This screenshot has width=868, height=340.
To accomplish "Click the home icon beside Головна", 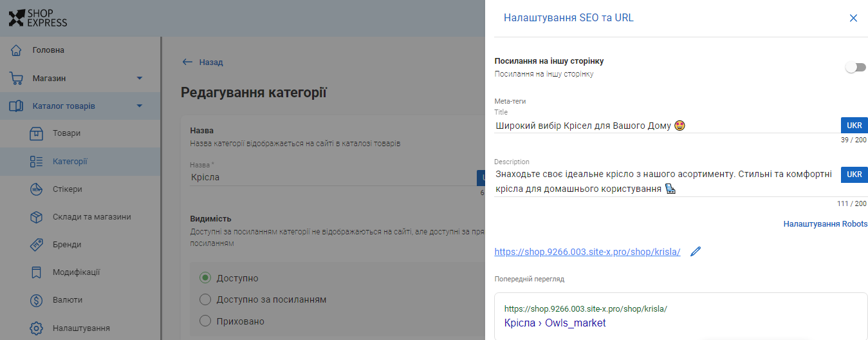I will 17,50.
